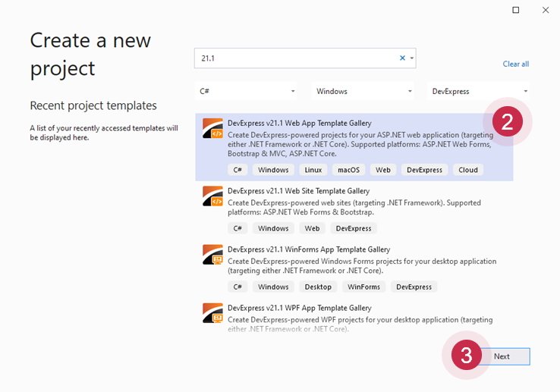This screenshot has height=392, width=560.
Task: Click the Linux tag on Web App template
Action: [313, 170]
